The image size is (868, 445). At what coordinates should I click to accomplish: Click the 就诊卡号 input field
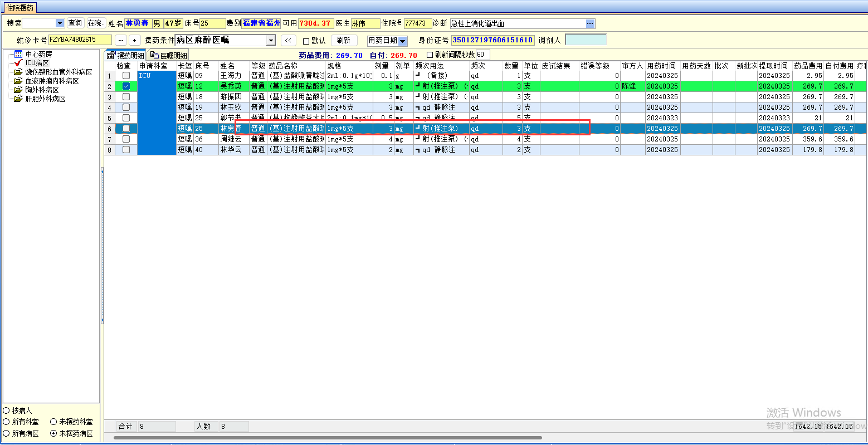pos(80,40)
